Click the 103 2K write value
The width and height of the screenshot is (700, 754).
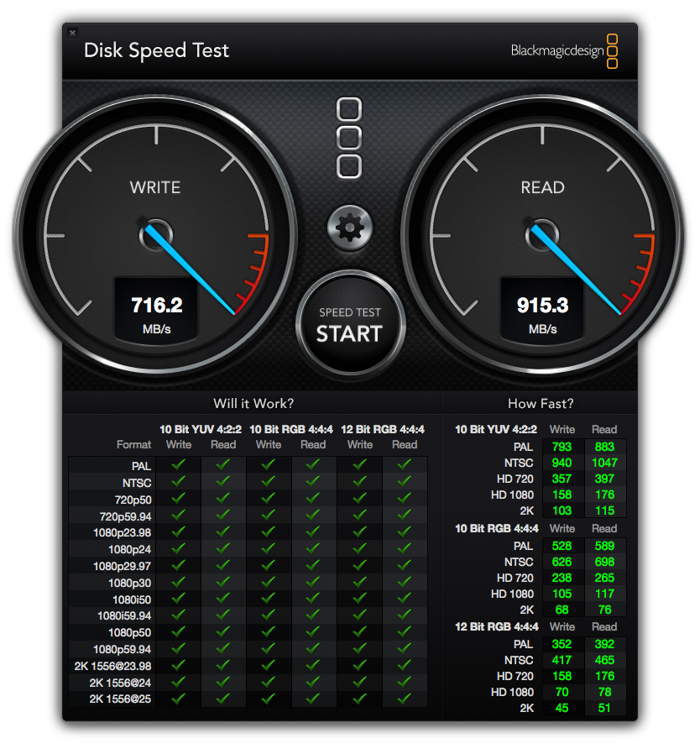[x=562, y=511]
